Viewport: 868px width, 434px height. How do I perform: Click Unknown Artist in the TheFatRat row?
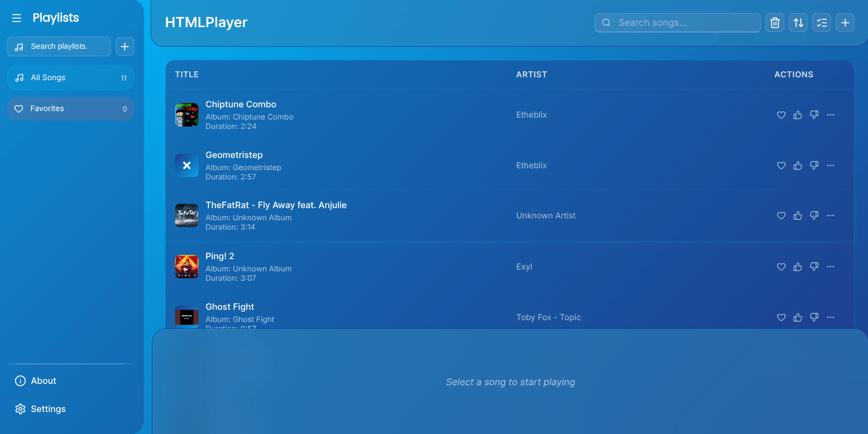[x=546, y=216]
